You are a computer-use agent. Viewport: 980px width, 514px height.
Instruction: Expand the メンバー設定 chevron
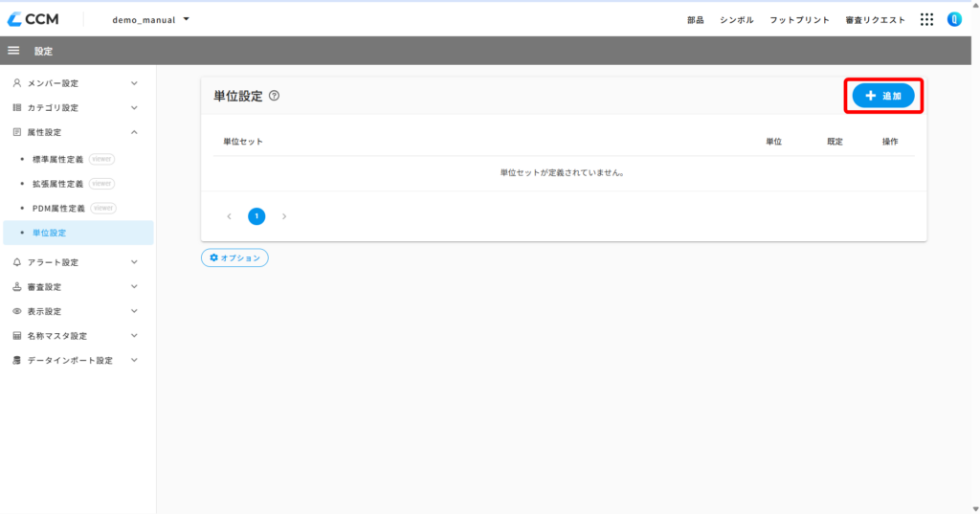[x=134, y=83]
